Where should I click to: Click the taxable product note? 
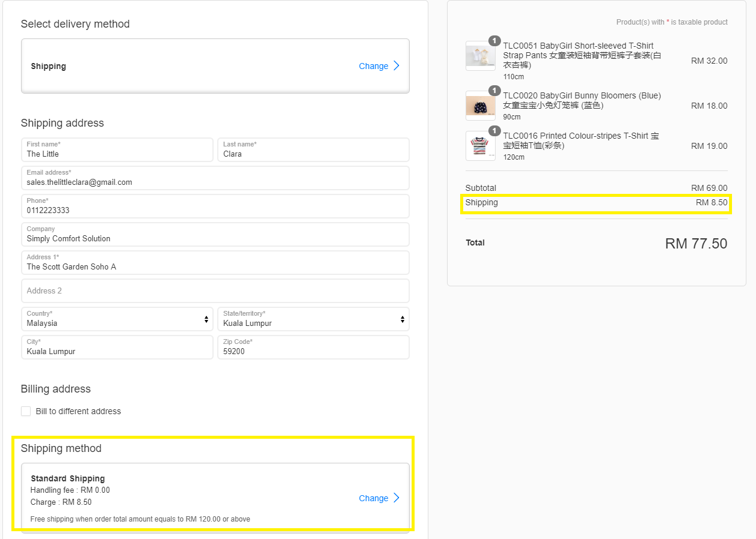[672, 22]
